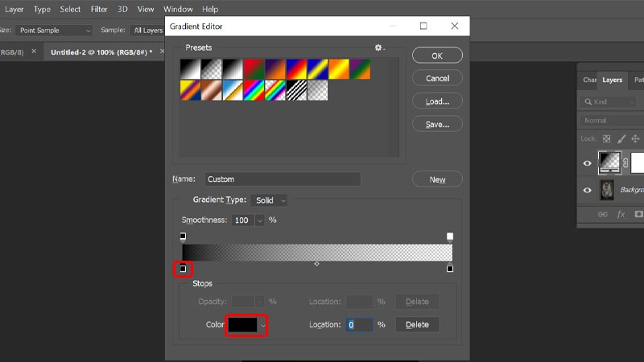Open the Presets gear menu
The height and width of the screenshot is (362, 644).
(x=378, y=47)
